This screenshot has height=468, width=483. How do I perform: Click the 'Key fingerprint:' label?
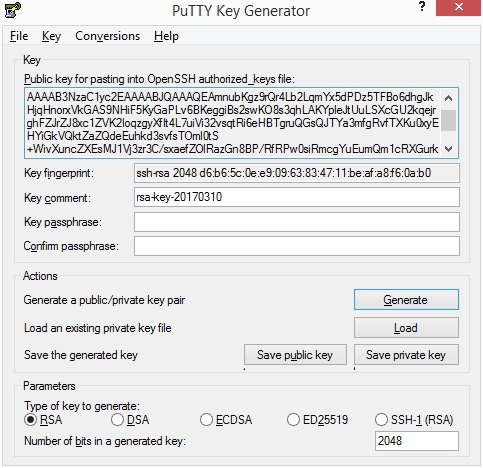point(59,173)
